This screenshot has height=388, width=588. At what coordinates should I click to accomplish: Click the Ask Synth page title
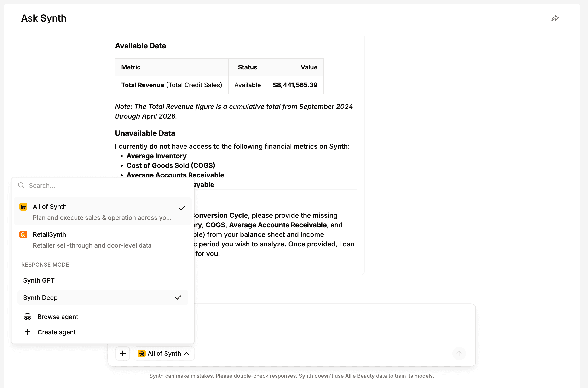pyautogui.click(x=44, y=18)
